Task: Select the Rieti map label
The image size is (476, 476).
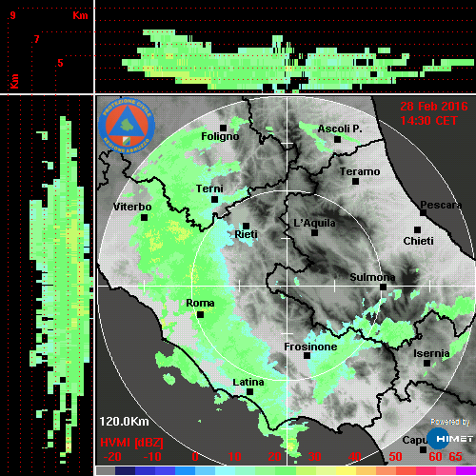Action: [246, 234]
